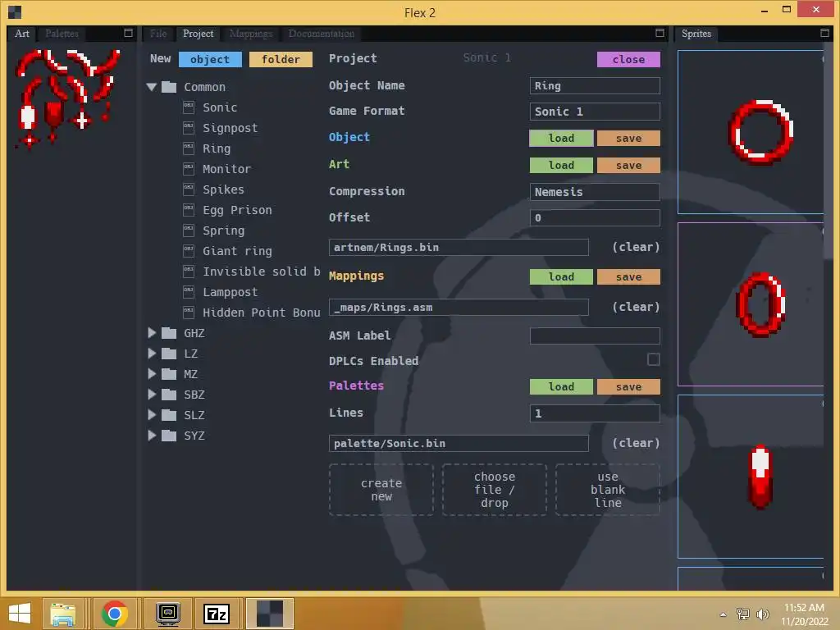
Task: Click the Ring object icon in tree
Action: pos(189,148)
